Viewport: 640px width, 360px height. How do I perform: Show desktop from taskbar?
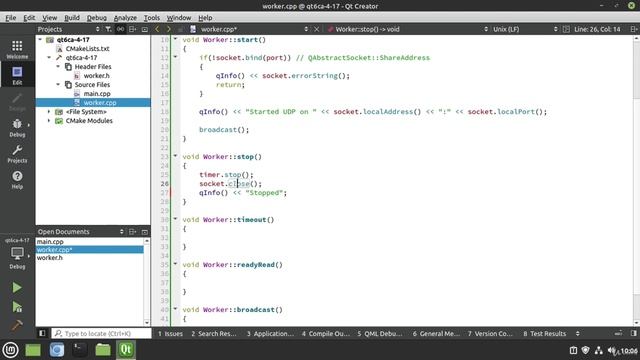click(x=33, y=350)
